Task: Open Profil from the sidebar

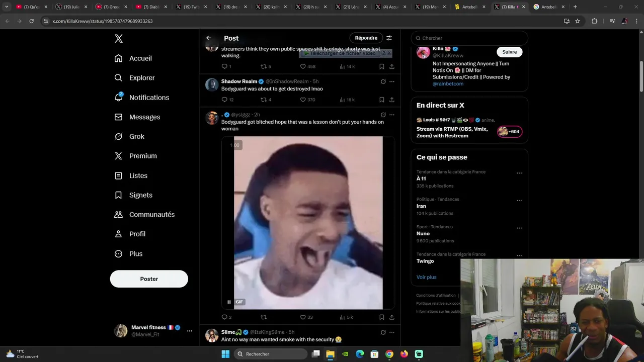Action: (x=130, y=234)
